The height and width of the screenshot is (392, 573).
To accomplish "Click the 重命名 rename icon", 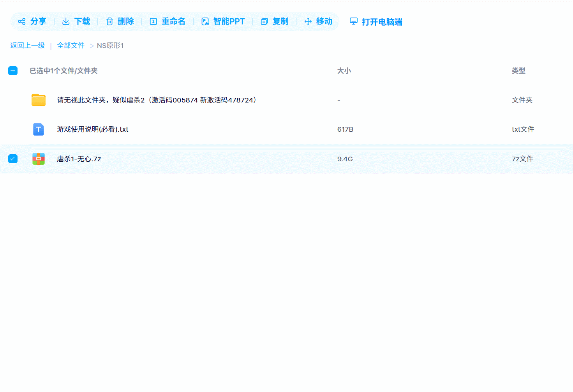I will [x=153, y=21].
